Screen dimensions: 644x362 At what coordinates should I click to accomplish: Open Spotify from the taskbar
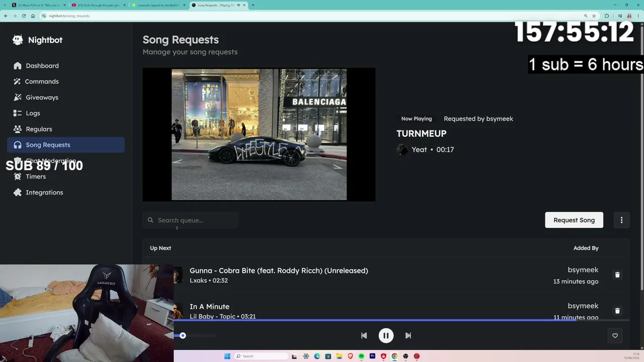coord(361,356)
